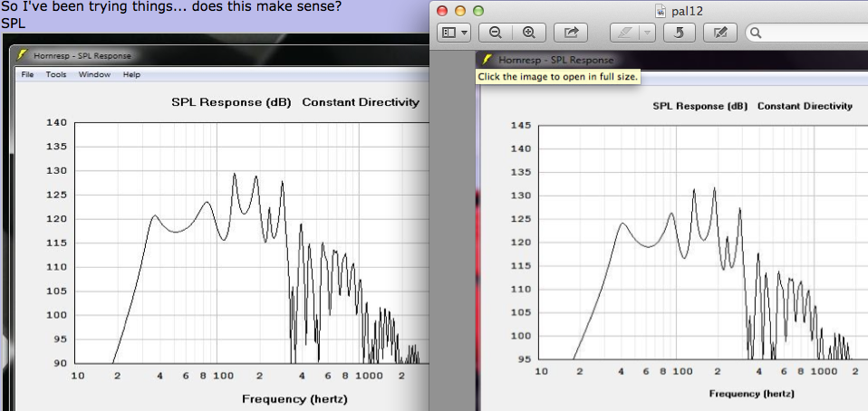
Task: Click 'Hornresp - SPL Response' title inside Preview
Action: pos(555,60)
